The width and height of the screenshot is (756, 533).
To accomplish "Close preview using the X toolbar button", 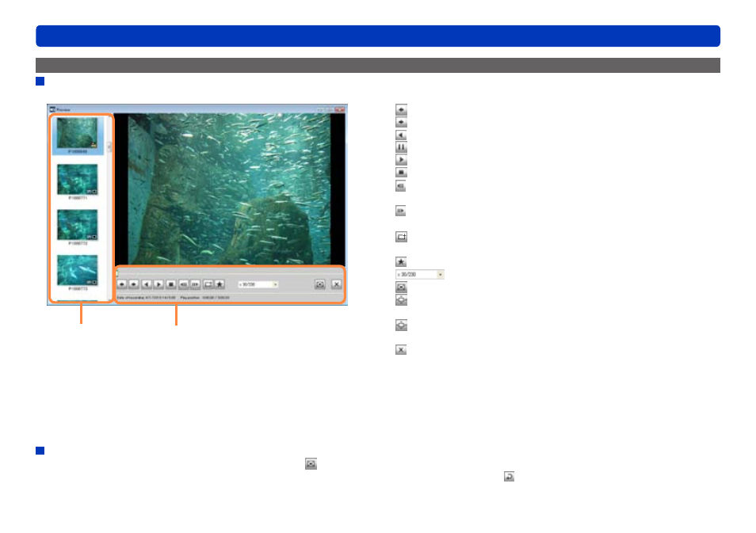I will point(337,284).
